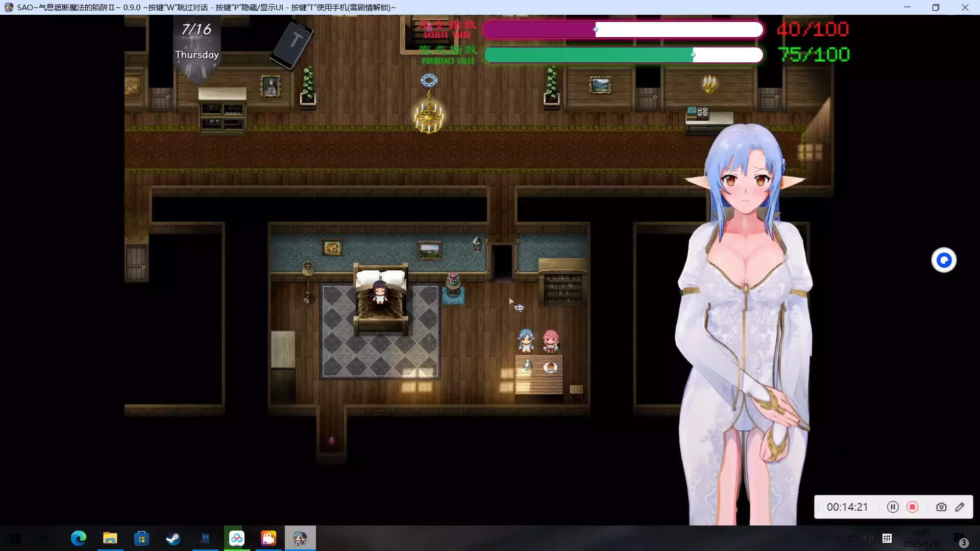Viewport: 980px width, 551px height.
Task: Click the blue-haired character sprite
Action: 526,340
